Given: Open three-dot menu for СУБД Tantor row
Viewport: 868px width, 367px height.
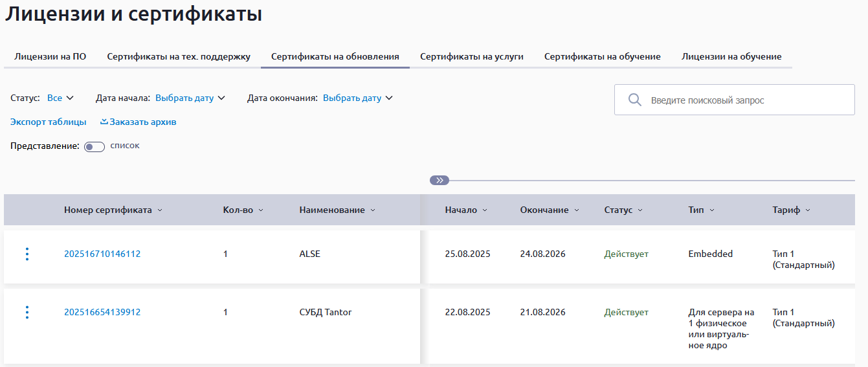Looking at the screenshot, I should [x=27, y=312].
